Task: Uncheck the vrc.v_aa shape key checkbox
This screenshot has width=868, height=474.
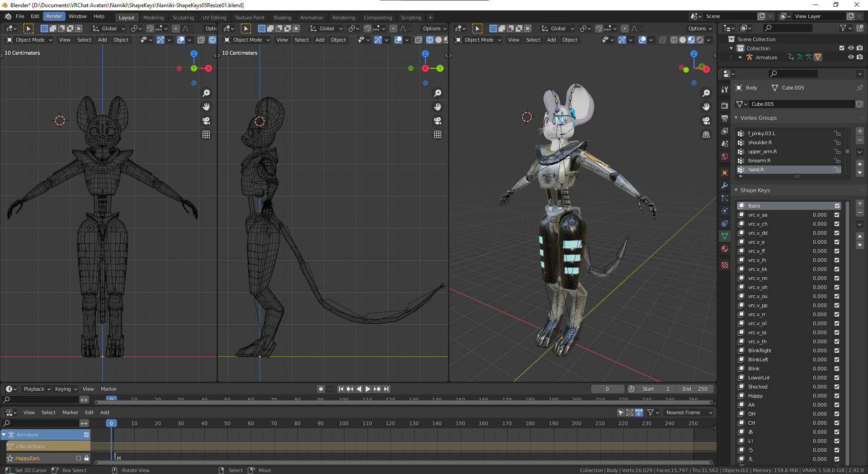Action: 837,215
